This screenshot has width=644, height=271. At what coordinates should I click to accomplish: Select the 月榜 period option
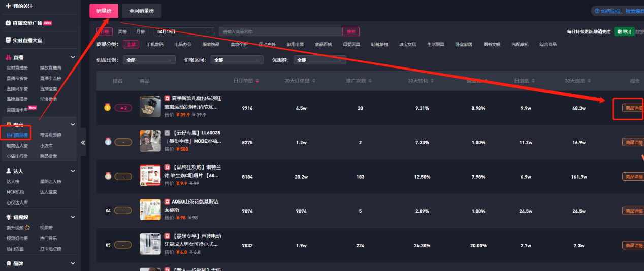point(139,31)
